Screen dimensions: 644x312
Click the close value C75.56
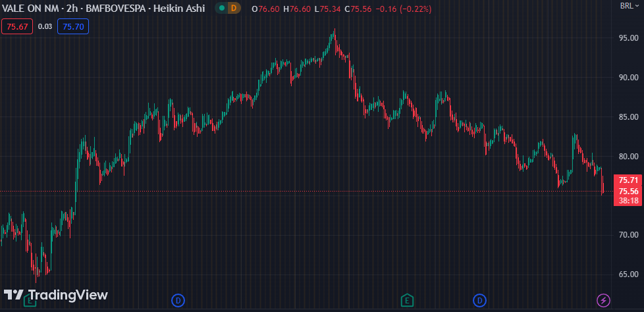pos(359,9)
